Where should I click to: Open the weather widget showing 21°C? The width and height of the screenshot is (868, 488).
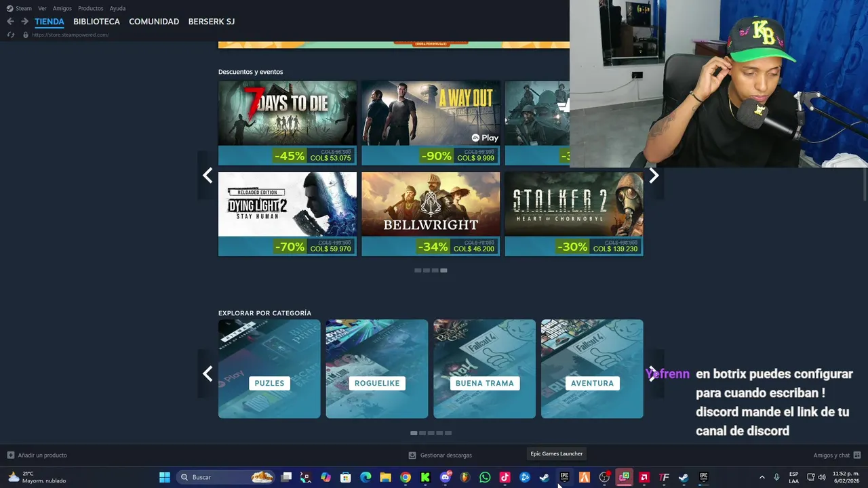pyautogui.click(x=37, y=477)
